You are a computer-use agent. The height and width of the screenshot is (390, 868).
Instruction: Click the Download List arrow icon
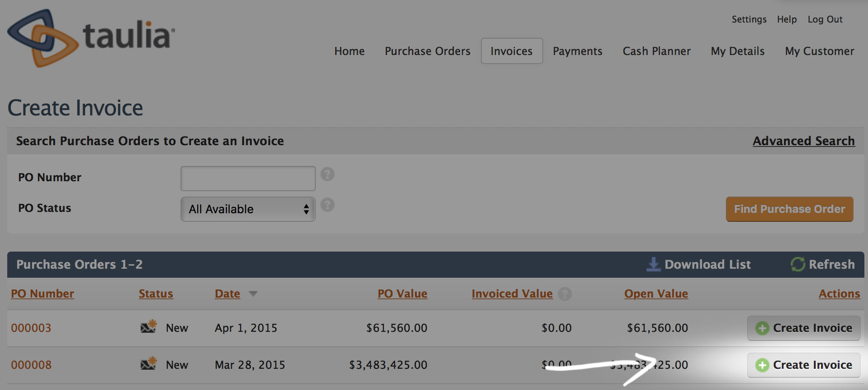click(653, 264)
